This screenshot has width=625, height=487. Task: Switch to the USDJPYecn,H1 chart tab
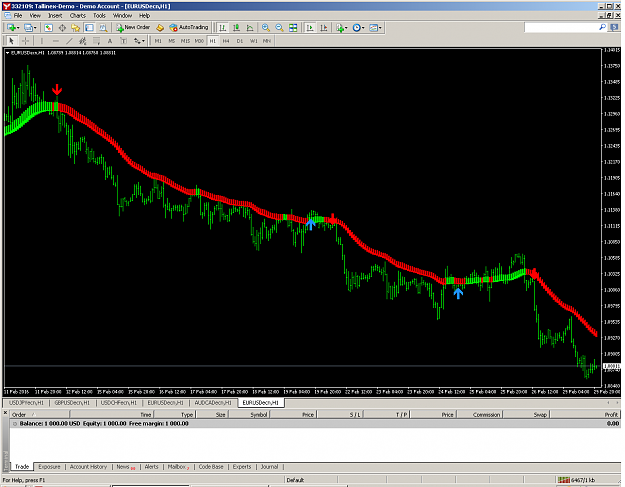pos(26,403)
